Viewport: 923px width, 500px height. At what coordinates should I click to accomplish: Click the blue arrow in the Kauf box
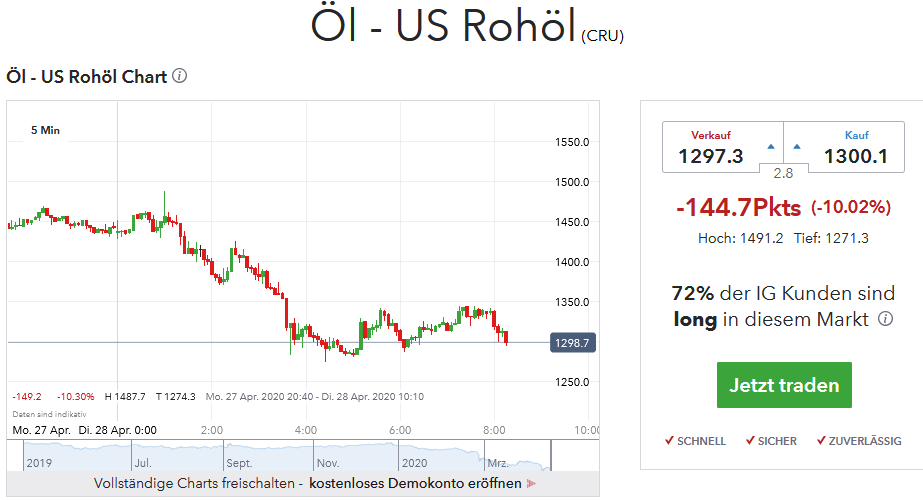coord(797,146)
